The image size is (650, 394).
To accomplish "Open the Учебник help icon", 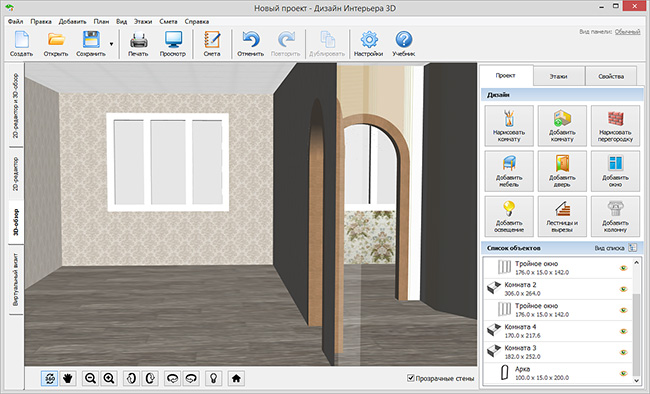I will [403, 43].
